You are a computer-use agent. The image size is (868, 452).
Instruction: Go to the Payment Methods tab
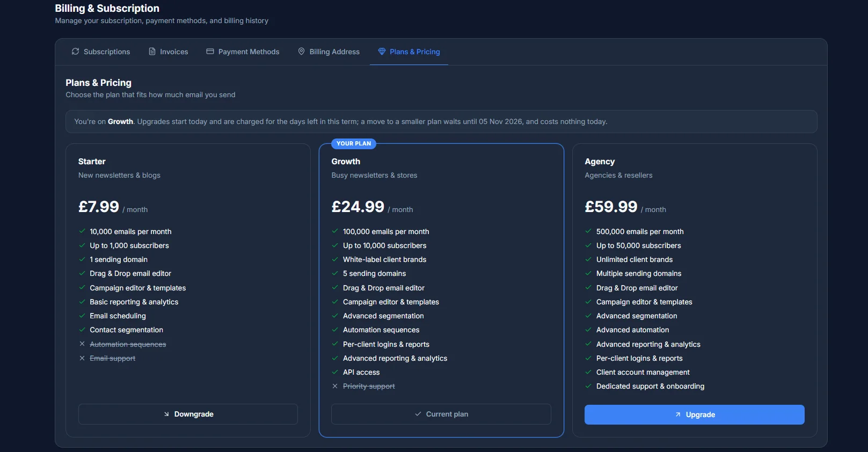pos(243,52)
